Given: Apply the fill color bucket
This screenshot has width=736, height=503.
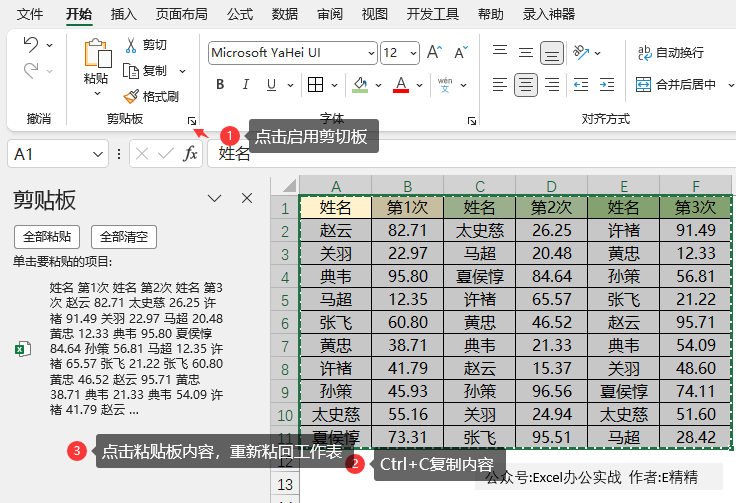Looking at the screenshot, I should click(360, 85).
